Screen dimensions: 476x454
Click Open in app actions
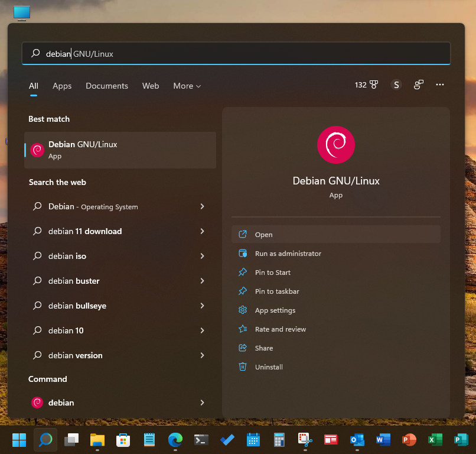(x=336, y=234)
